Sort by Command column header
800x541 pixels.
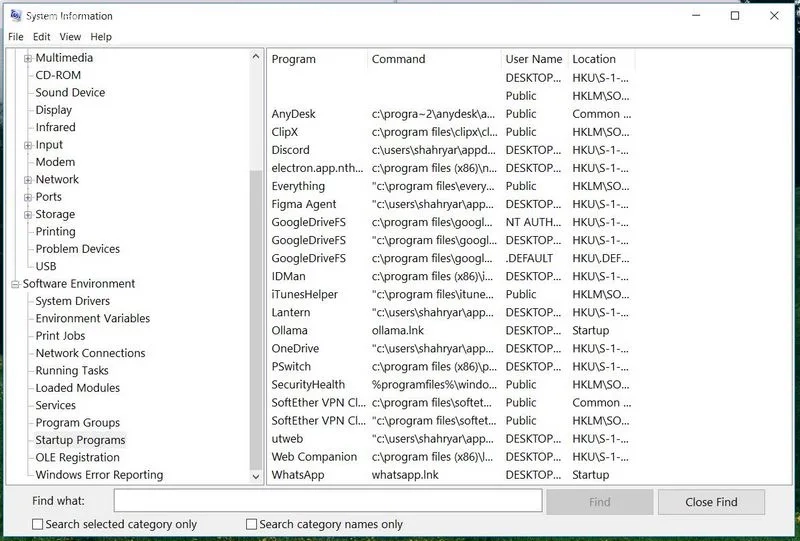(x=434, y=59)
